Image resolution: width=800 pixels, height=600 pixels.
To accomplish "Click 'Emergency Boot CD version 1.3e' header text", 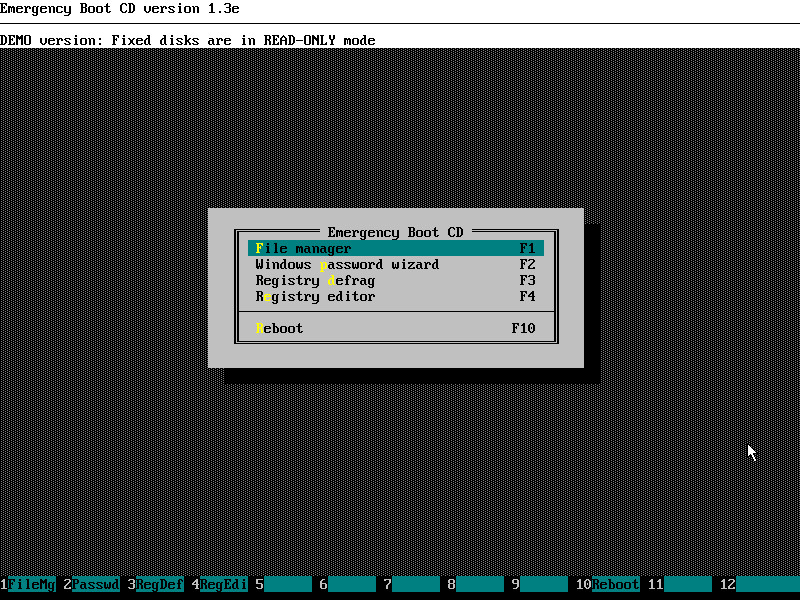I will [x=120, y=9].
